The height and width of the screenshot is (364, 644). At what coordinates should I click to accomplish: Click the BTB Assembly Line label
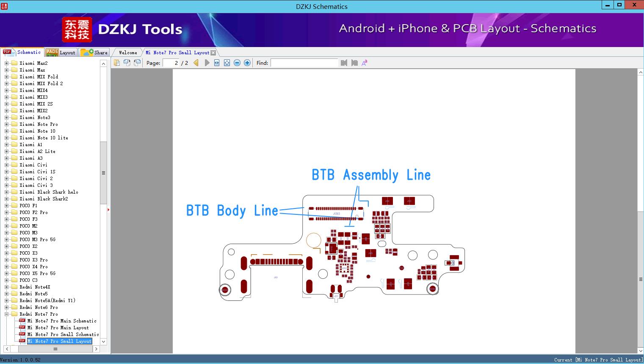tap(371, 175)
